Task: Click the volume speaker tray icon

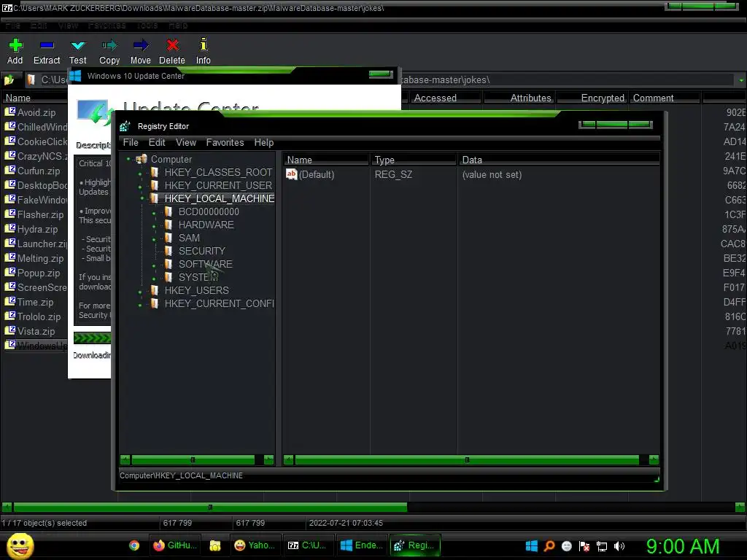Action: tap(619, 546)
